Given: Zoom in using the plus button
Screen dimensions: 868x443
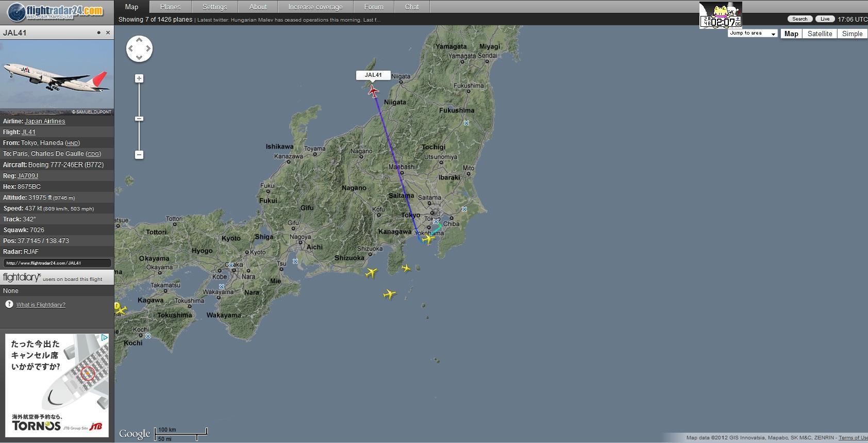Looking at the screenshot, I should tap(139, 78).
